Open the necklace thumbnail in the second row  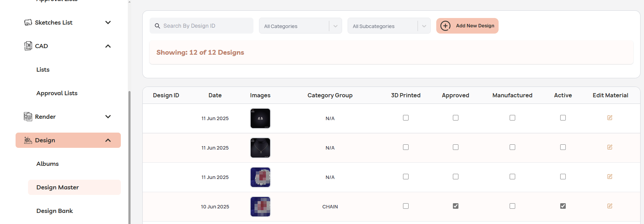[260, 147]
